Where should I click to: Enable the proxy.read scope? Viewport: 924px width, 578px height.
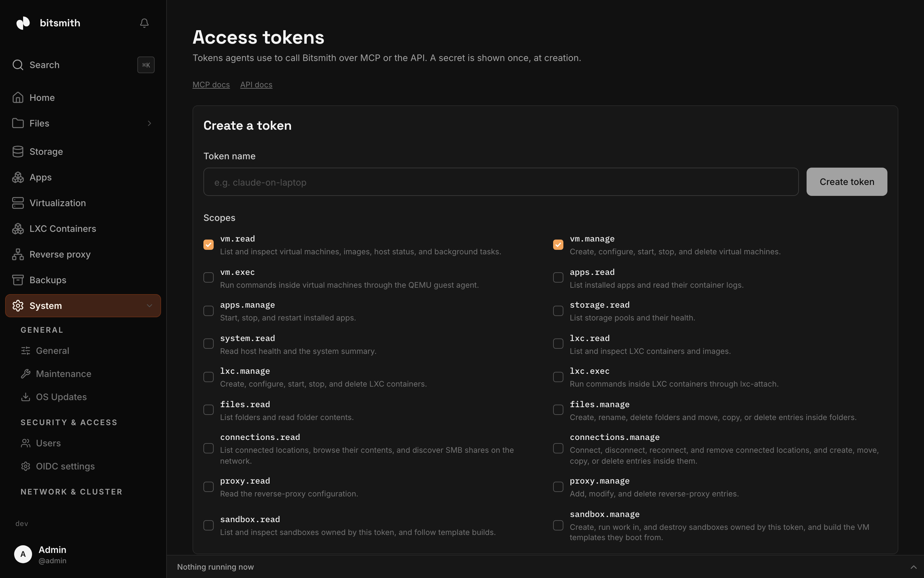(209, 487)
